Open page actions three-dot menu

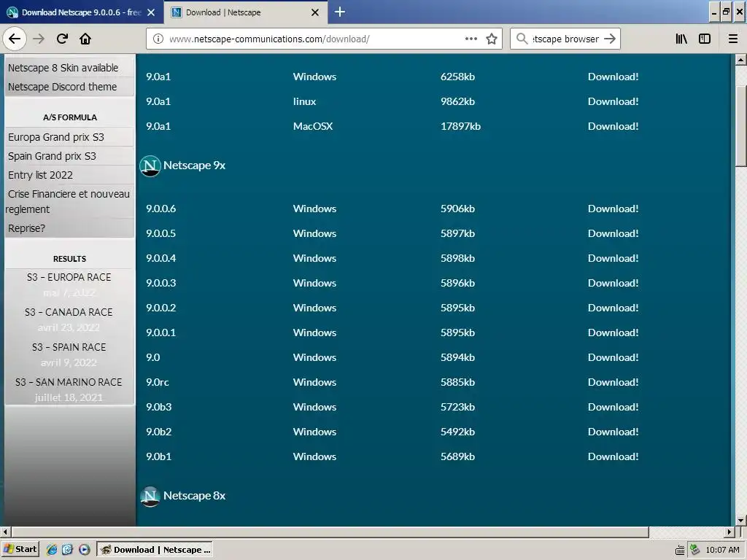coord(471,39)
